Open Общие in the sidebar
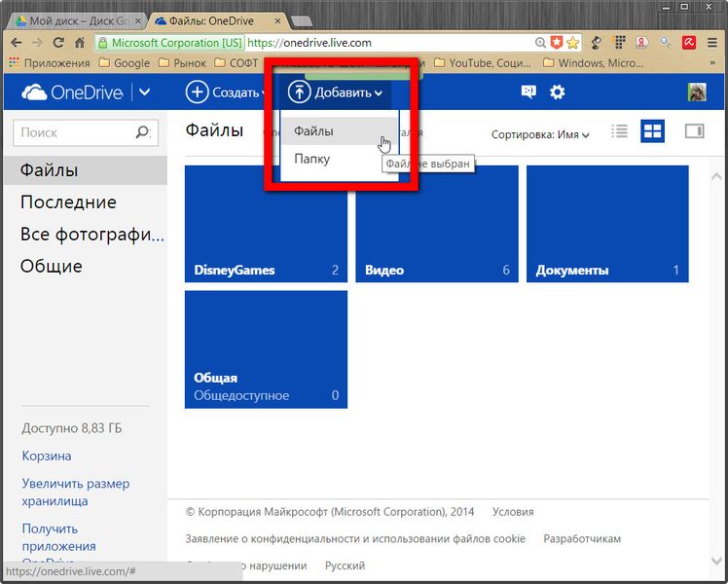The image size is (728, 584). (x=51, y=267)
